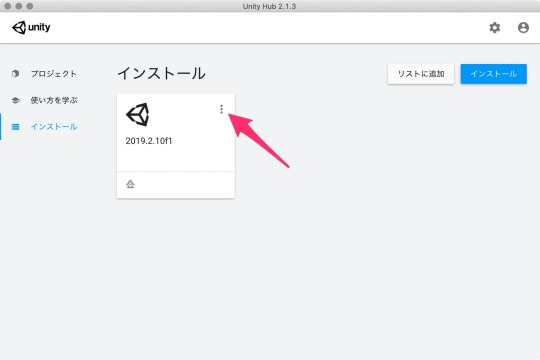This screenshot has width=540, height=360.
Task: Click the blue インストール button
Action: click(x=494, y=74)
